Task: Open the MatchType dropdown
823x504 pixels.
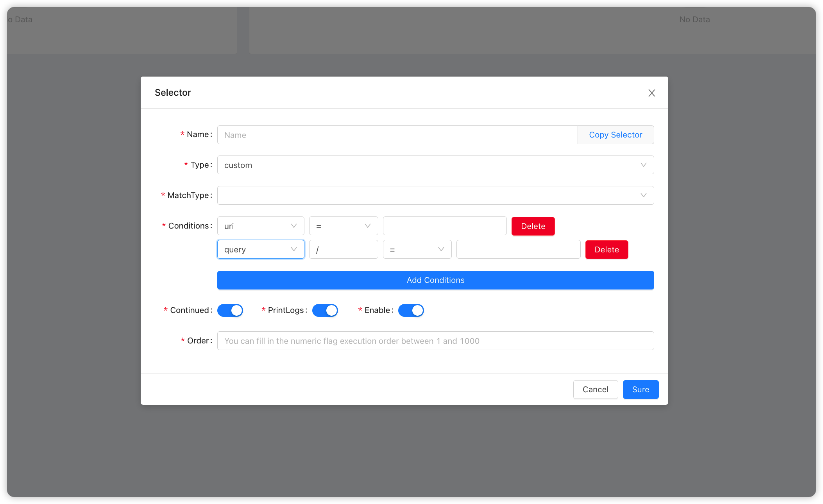Action: [435, 195]
